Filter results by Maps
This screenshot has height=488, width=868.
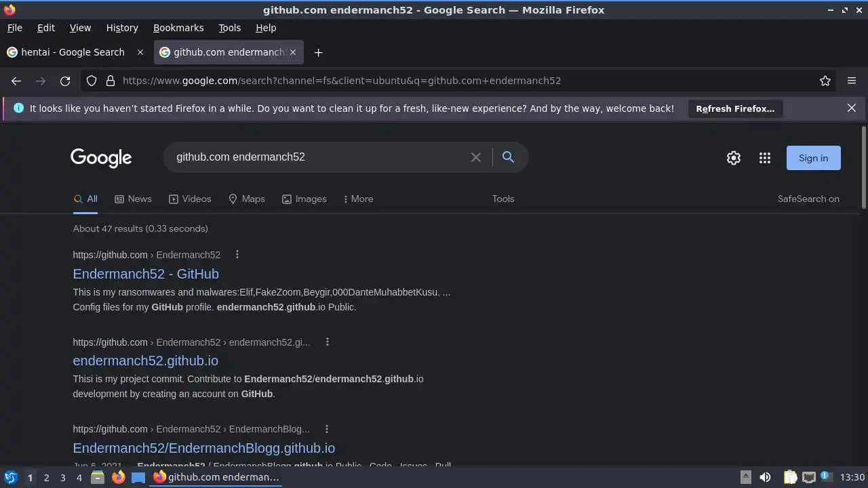(246, 199)
